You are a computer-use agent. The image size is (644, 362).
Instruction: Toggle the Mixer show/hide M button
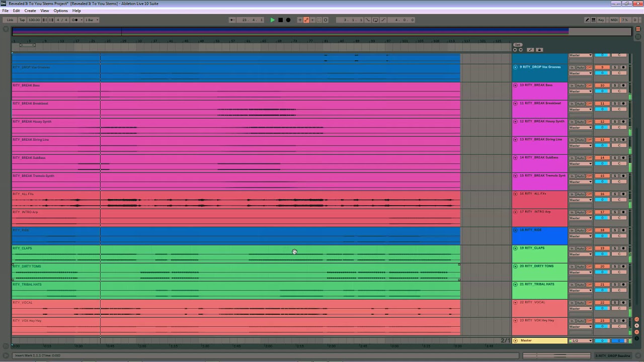[x=636, y=332]
